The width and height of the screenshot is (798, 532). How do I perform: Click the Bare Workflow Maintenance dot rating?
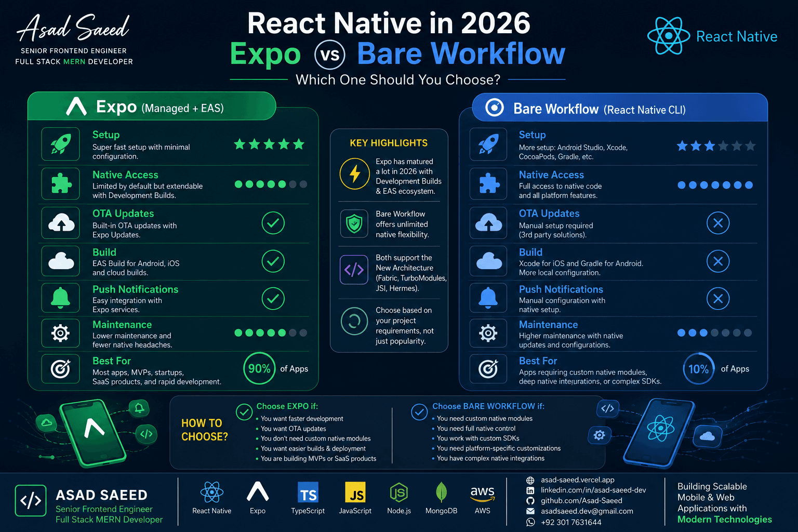point(714,332)
